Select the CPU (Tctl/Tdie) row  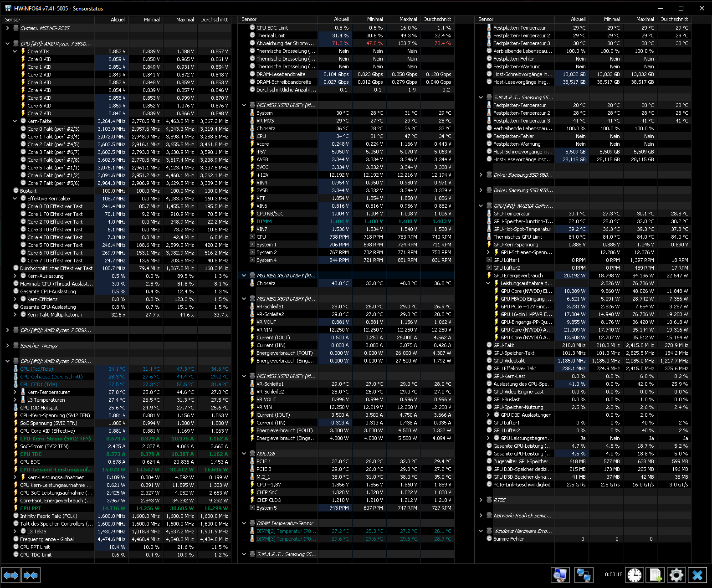click(x=117, y=369)
